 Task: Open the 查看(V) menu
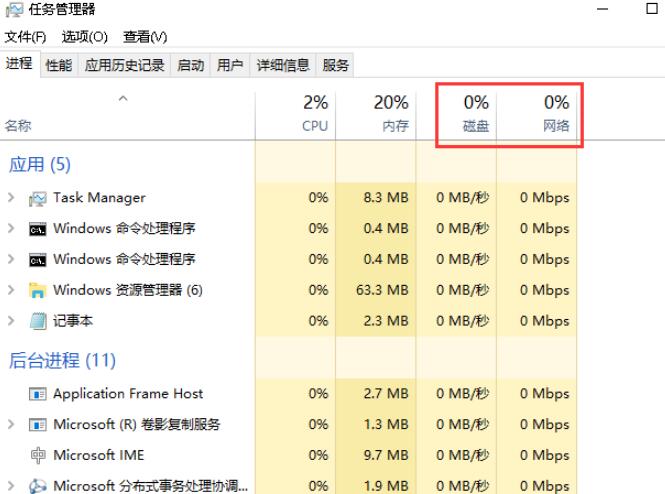pyautogui.click(x=145, y=37)
